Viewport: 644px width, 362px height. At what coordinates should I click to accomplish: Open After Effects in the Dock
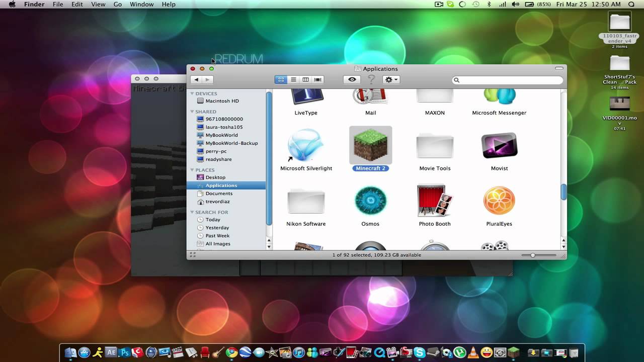tap(111, 352)
